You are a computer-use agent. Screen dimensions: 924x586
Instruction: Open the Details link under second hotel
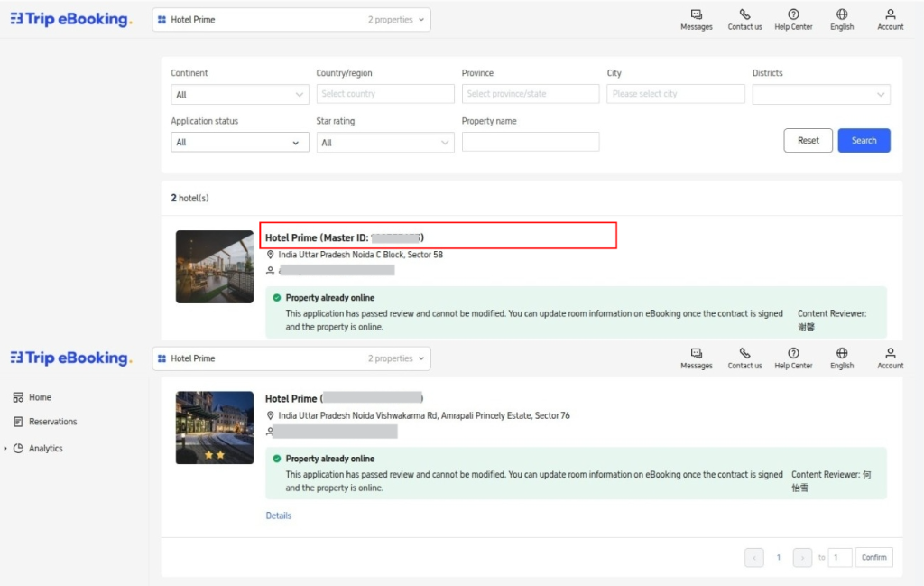click(x=278, y=516)
